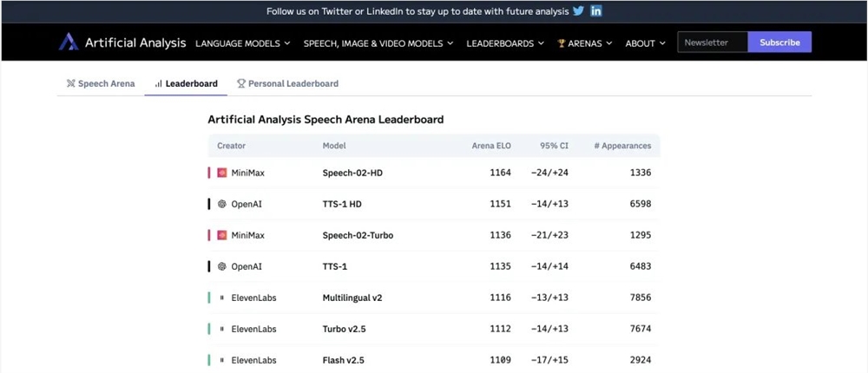868x373 pixels.
Task: Click the LinkedIn icon in banner
Action: click(x=596, y=11)
